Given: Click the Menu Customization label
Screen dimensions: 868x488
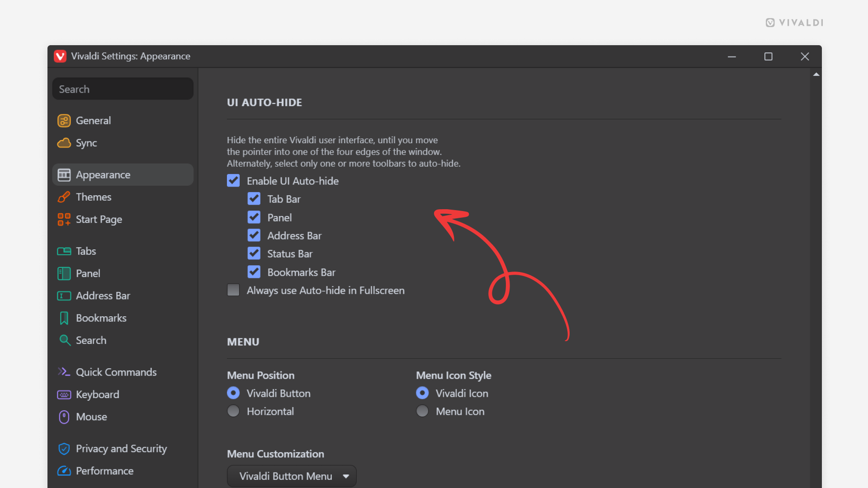Looking at the screenshot, I should (x=275, y=454).
